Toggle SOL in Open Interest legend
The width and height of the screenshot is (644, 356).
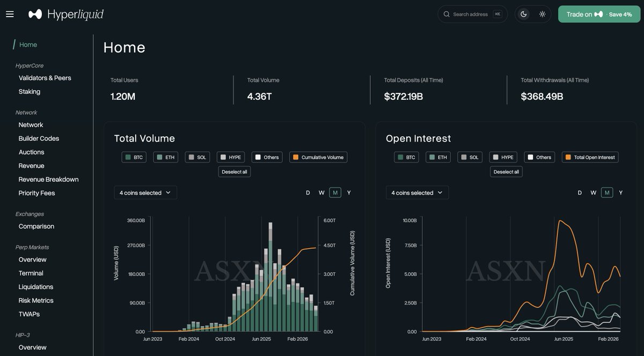click(x=470, y=157)
